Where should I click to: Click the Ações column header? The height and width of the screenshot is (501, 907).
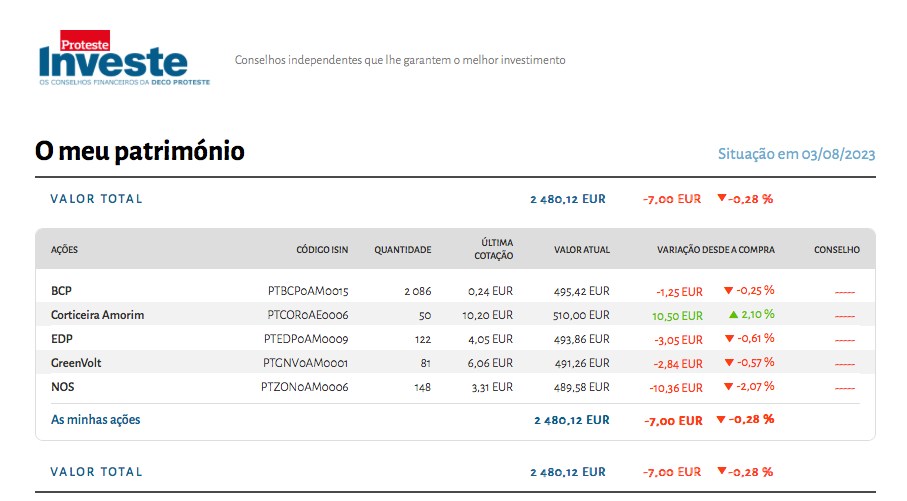[x=64, y=250]
